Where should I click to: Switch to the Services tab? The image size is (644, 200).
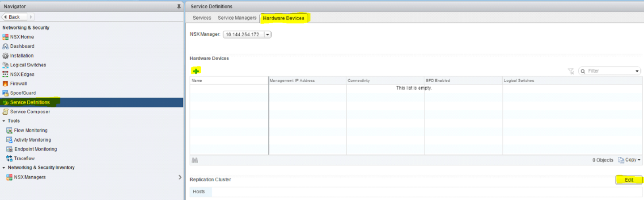tap(202, 18)
